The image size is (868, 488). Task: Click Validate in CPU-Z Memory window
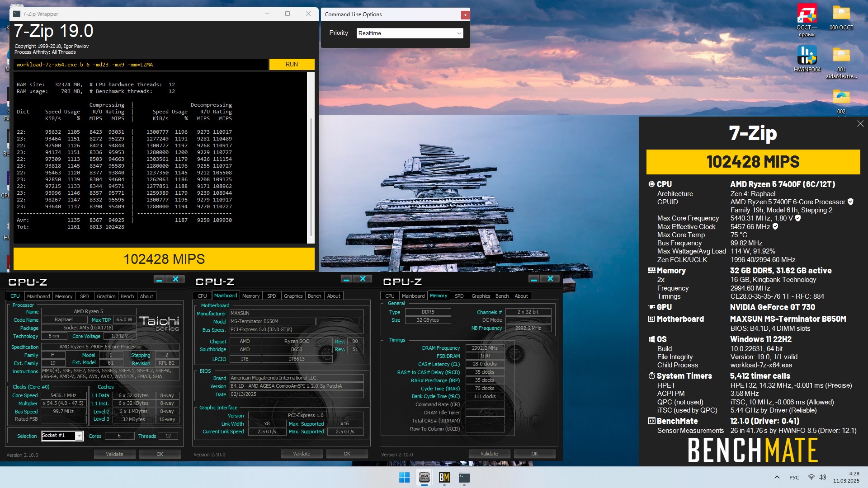[489, 454]
